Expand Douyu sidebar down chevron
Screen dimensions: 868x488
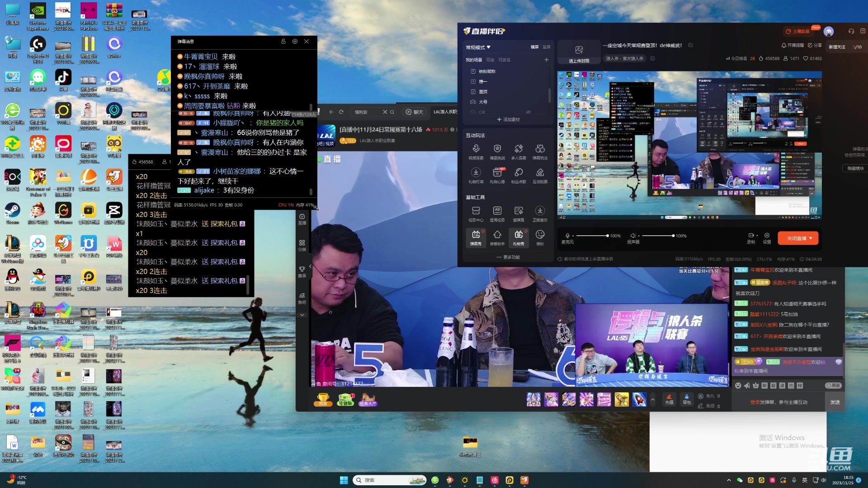[x=302, y=315]
